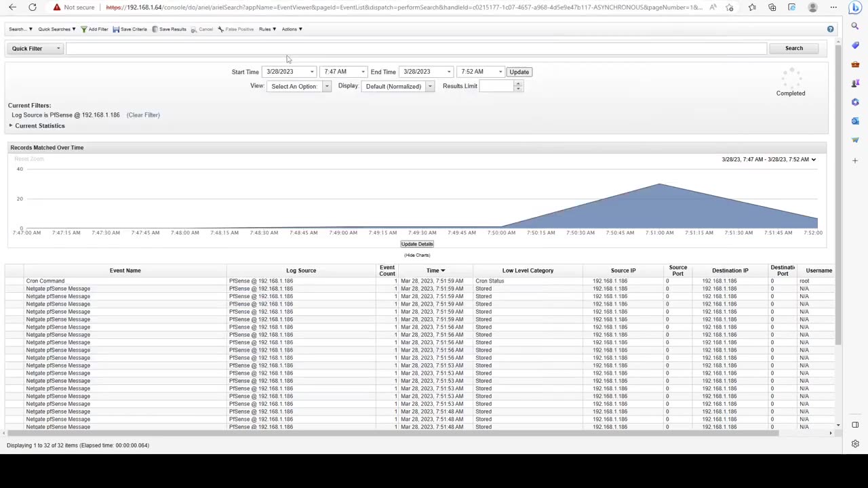This screenshot has width=868, height=488.
Task: Open browser settings and more menu
Action: [833, 7]
